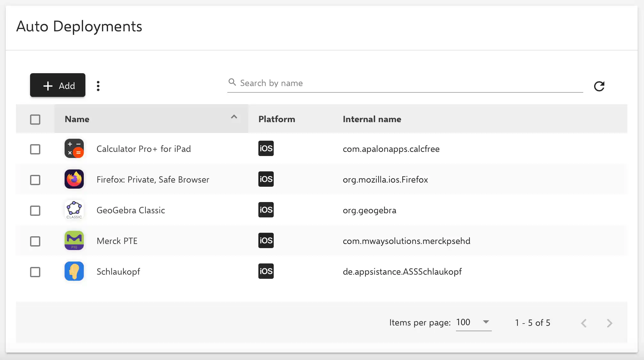Check the Schlaukopf row checkbox

(x=35, y=272)
